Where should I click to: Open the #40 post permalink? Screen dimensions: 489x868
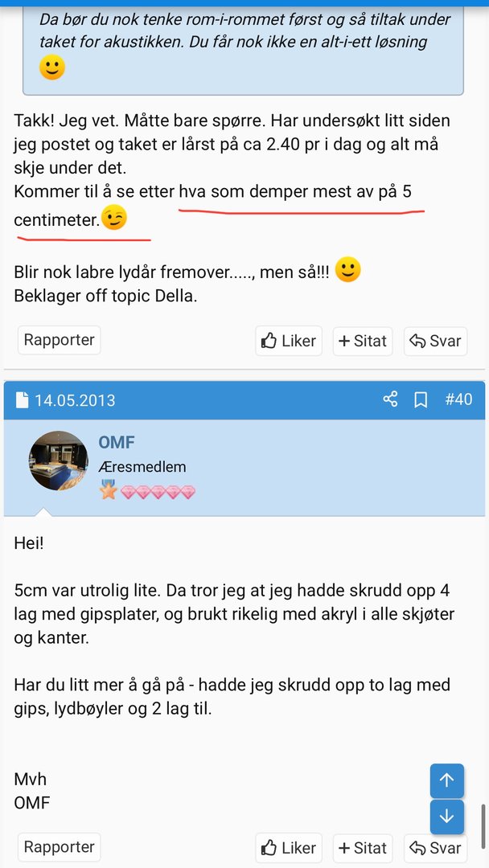pyautogui.click(x=458, y=399)
